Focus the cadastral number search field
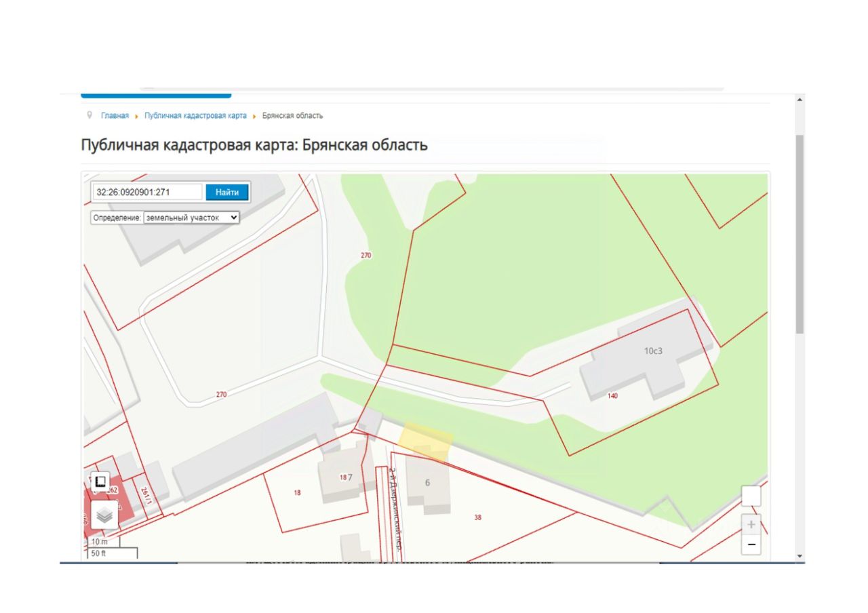 [x=148, y=193]
